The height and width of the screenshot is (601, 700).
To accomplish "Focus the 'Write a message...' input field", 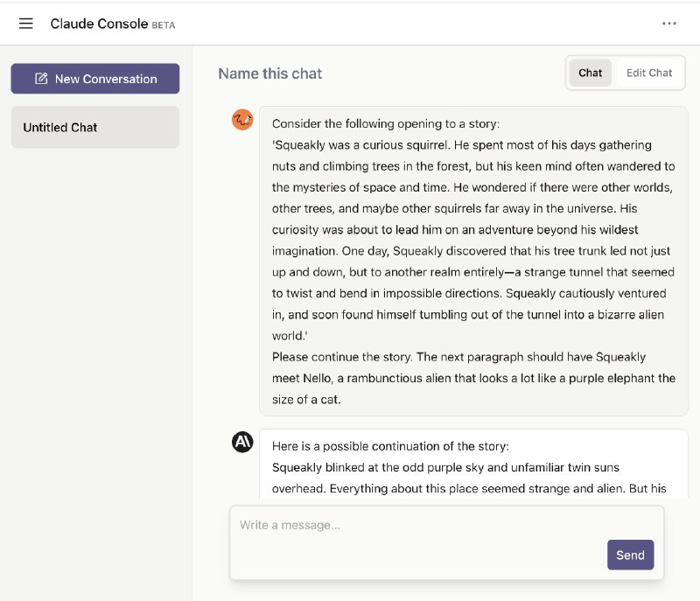I will (446, 542).
